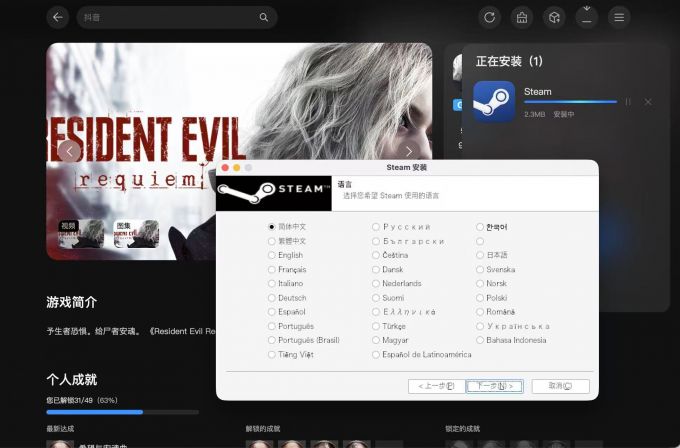Viewport: 680px width, 448px height.
Task: Select Nederlands language option
Action: click(397, 283)
